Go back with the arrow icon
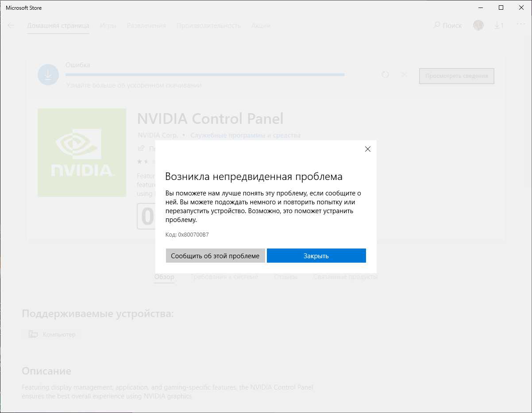The height and width of the screenshot is (413, 532). point(11,25)
